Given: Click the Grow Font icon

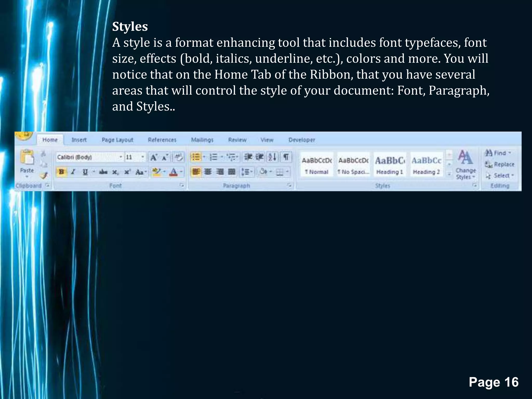Looking at the screenshot, I should (x=154, y=157).
